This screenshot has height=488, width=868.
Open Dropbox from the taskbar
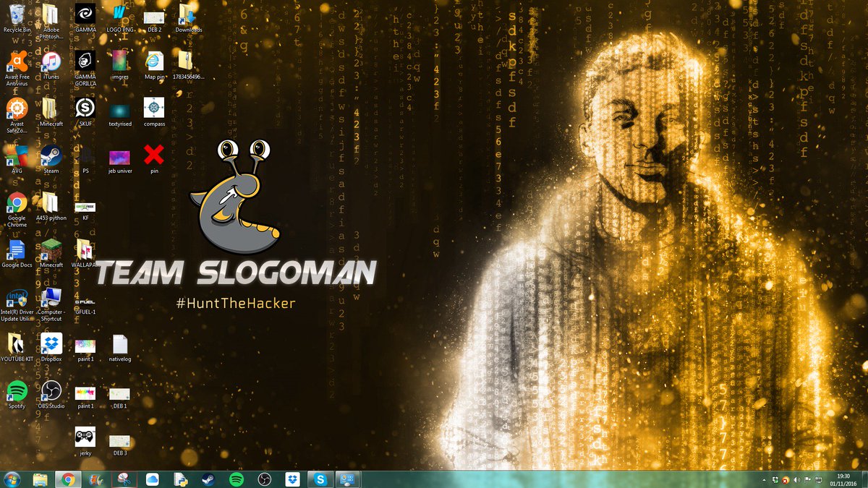(x=292, y=479)
